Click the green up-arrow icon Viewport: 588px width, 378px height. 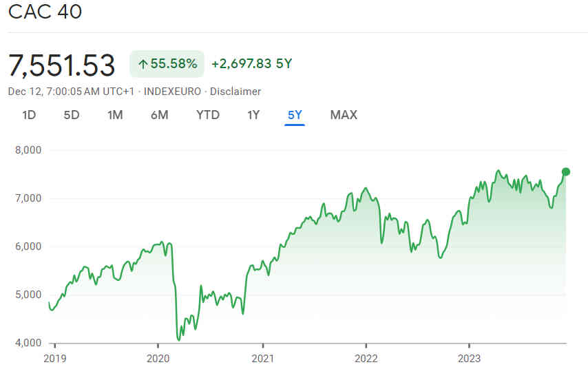[x=143, y=64]
